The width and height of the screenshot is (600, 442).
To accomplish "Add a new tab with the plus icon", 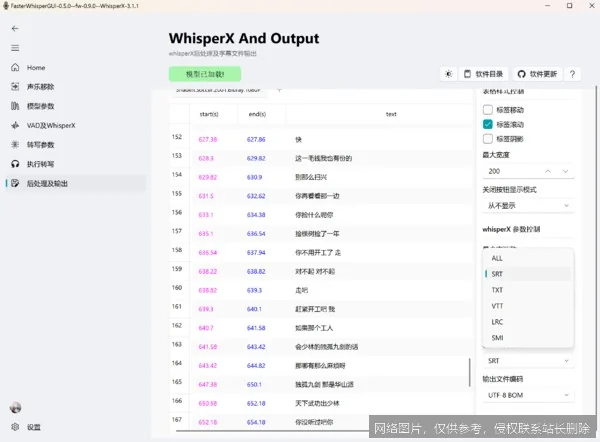I will (x=279, y=91).
